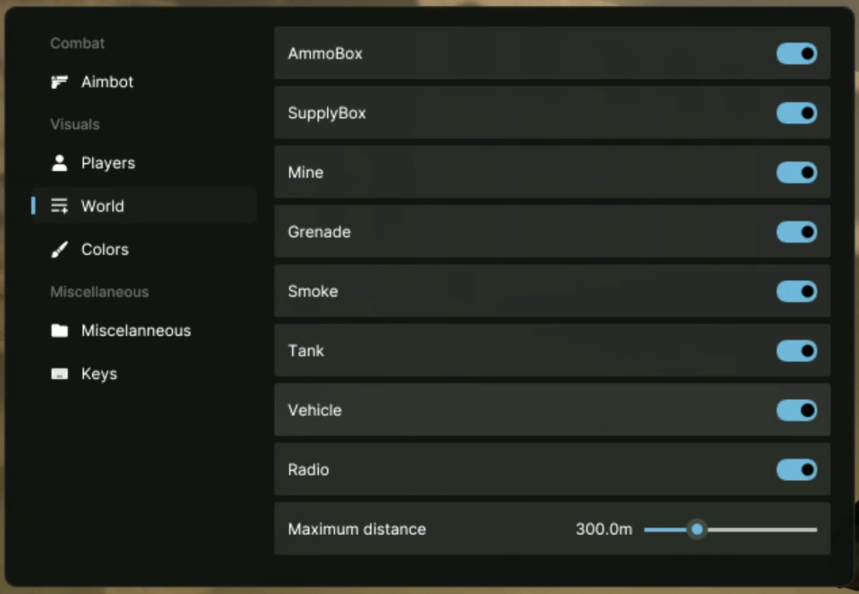The width and height of the screenshot is (859, 594).
Task: Disable the Smoke toggle
Action: click(796, 292)
